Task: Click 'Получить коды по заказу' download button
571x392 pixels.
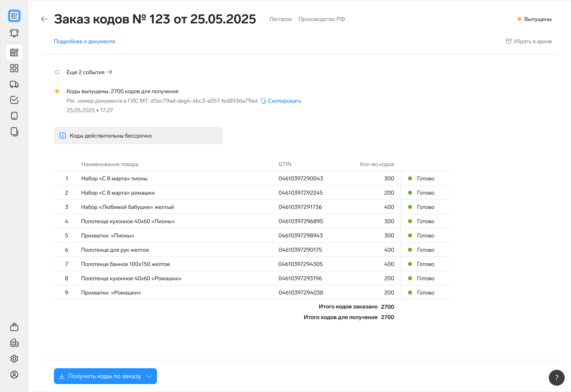Action: coord(100,376)
